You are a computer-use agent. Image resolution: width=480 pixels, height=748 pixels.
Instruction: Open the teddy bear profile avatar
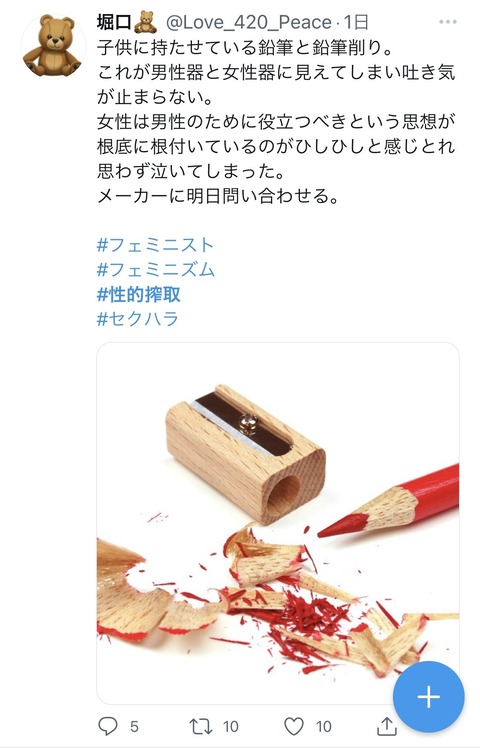[52, 45]
